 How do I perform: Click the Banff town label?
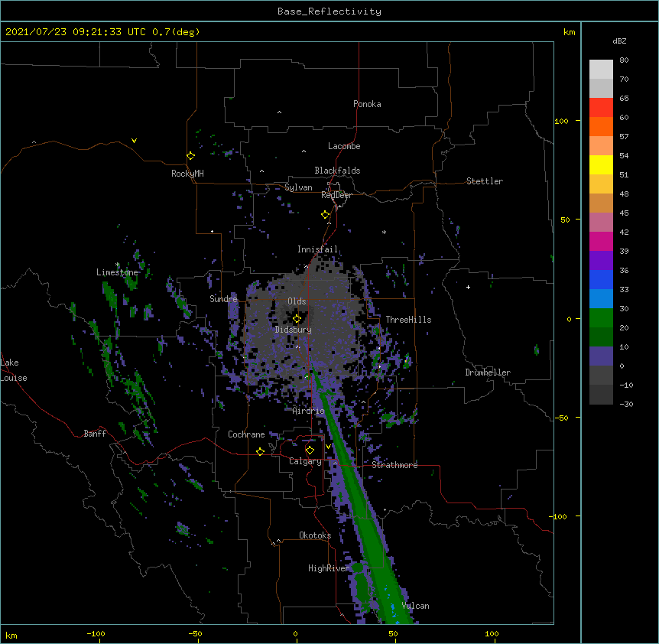pyautogui.click(x=95, y=434)
